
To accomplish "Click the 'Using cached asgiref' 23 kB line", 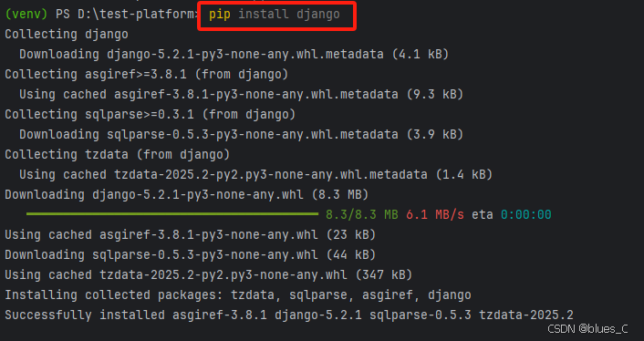I will (x=191, y=234).
